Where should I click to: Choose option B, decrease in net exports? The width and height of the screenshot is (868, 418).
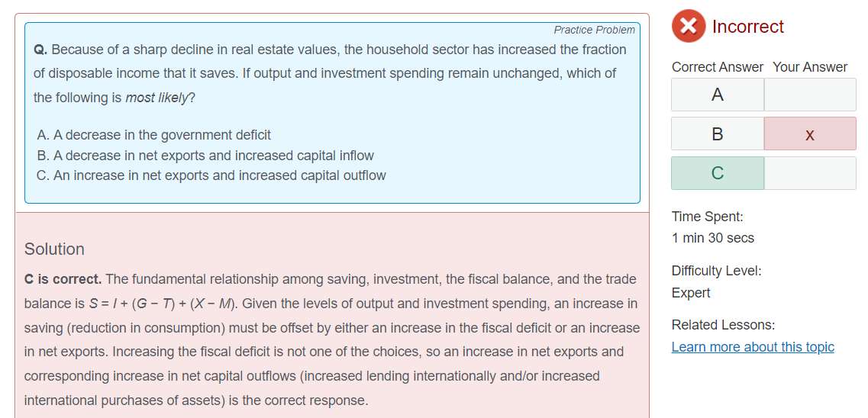[205, 156]
